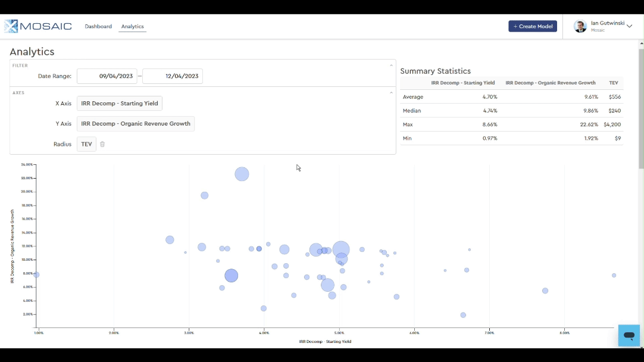Open the chat support widget
The image size is (644, 362).
pos(629,336)
